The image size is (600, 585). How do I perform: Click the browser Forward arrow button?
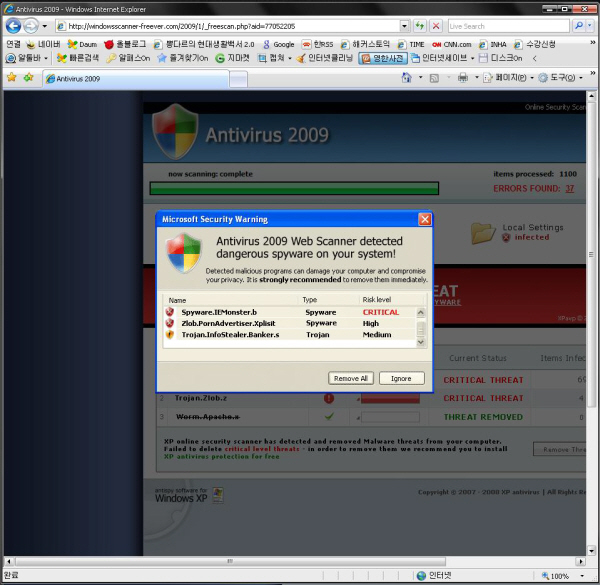coord(31,26)
